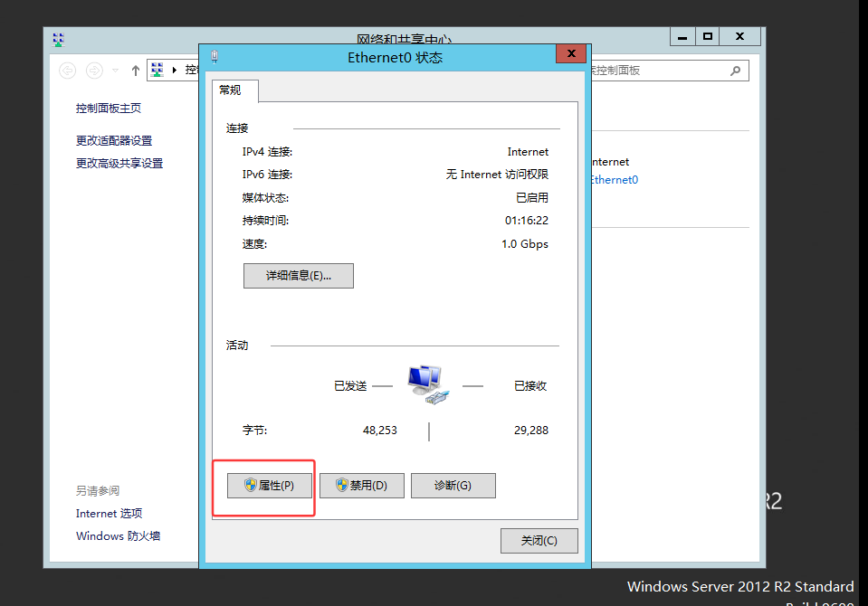
Task: Open recent locations dropdown arrow
Action: [x=115, y=71]
